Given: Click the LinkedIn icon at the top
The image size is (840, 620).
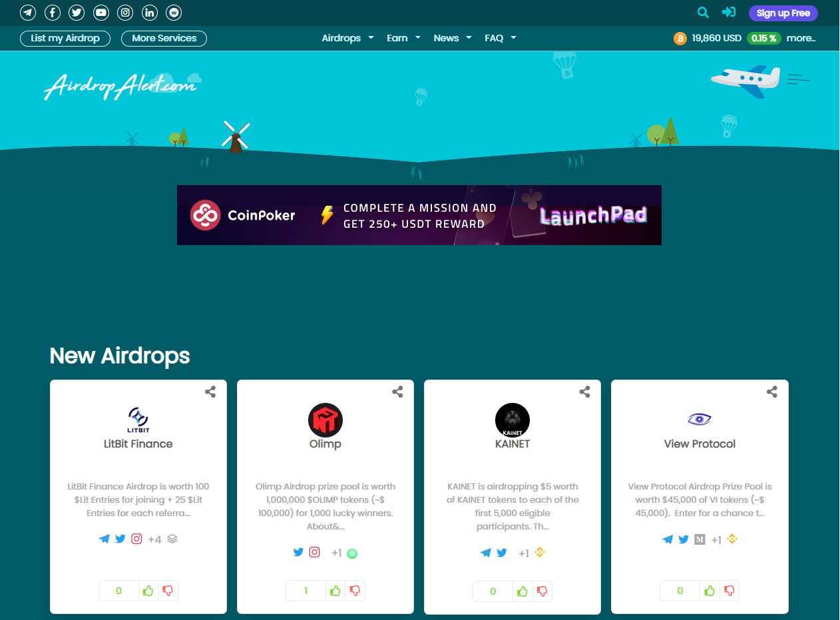Looking at the screenshot, I should click(x=149, y=12).
